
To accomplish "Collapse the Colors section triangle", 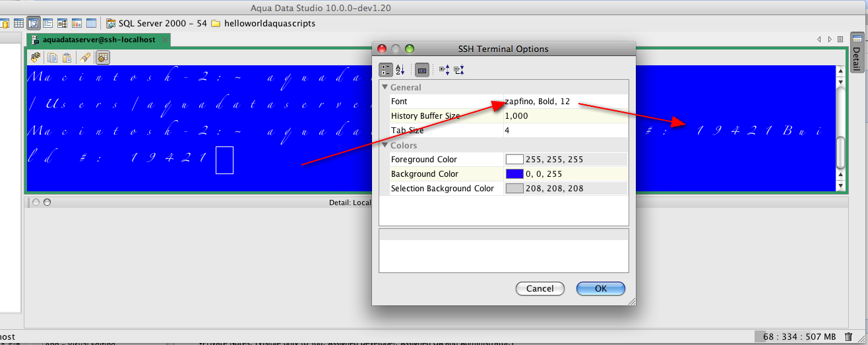I will click(x=385, y=145).
